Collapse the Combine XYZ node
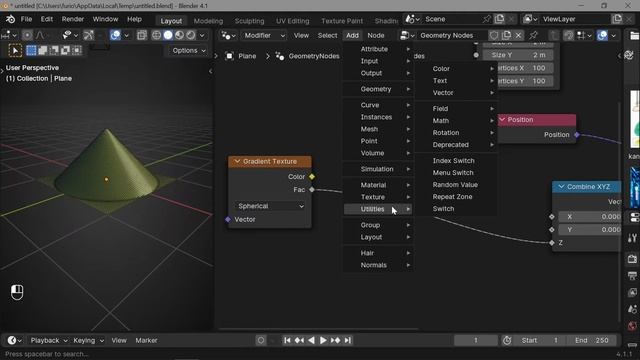This screenshot has height=360, width=640. (x=561, y=187)
